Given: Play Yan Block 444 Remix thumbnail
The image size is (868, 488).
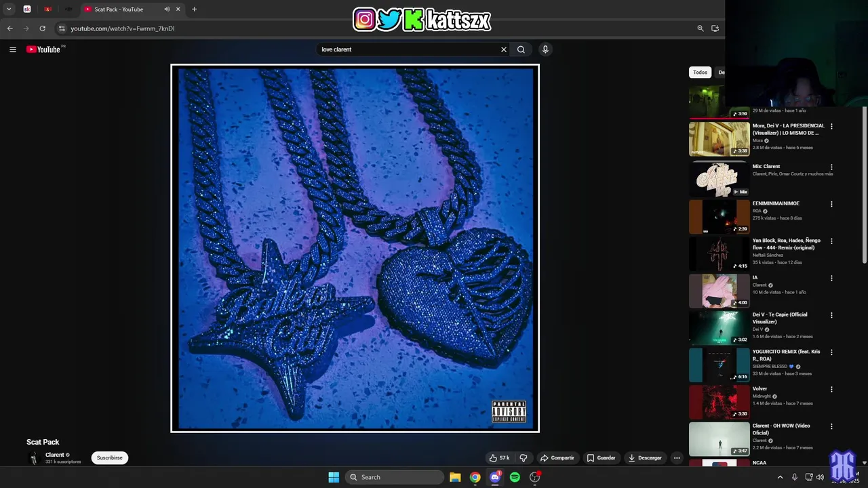Looking at the screenshot, I should (x=719, y=254).
